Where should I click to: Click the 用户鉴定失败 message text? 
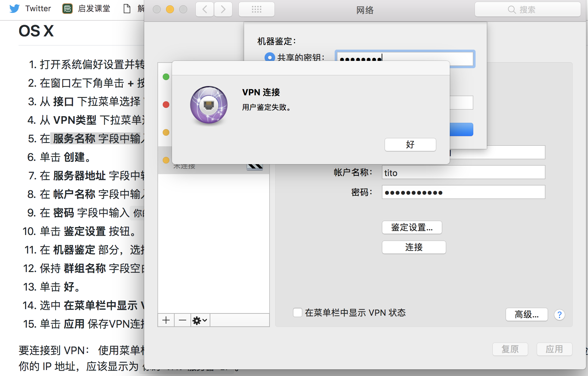267,107
